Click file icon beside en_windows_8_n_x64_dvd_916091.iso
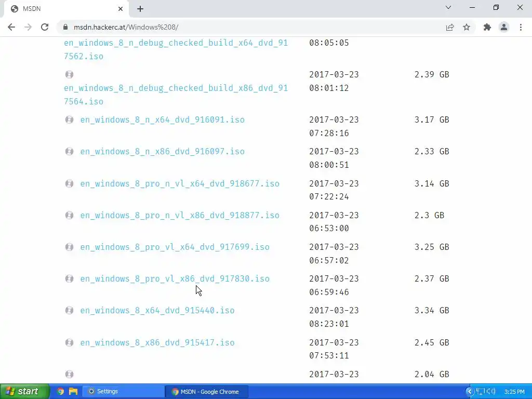Viewport: 532px width, 399px height. tap(69, 120)
